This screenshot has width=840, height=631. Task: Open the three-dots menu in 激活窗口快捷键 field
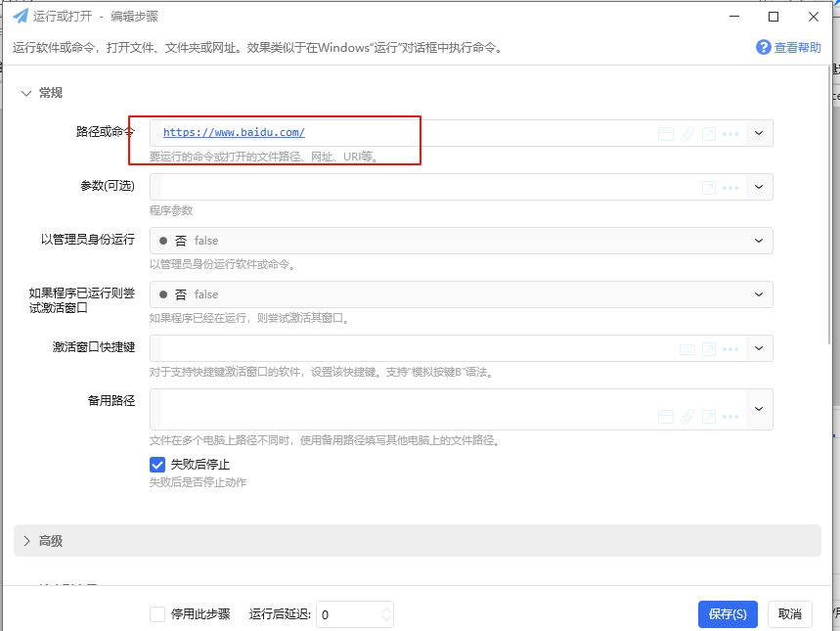tap(730, 349)
